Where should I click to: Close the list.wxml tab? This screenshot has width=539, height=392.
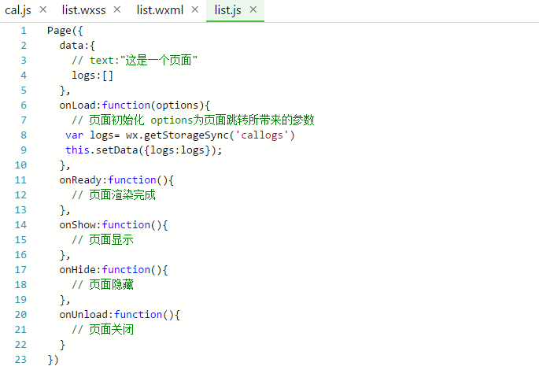(x=195, y=9)
